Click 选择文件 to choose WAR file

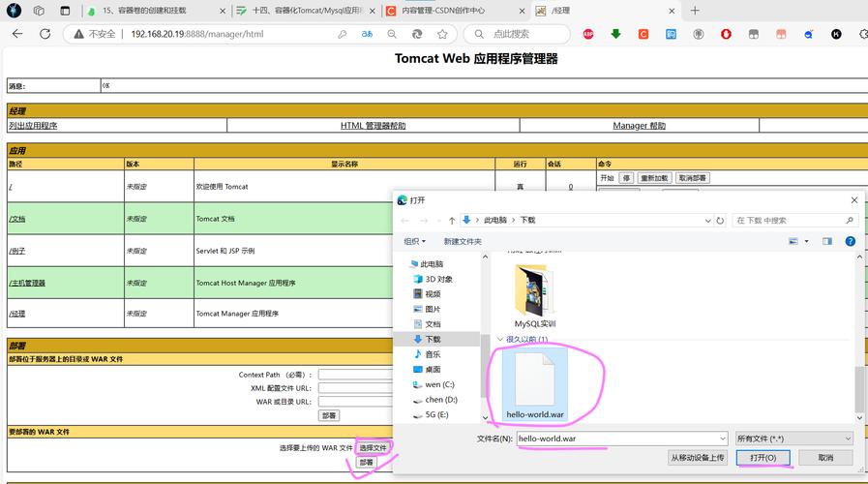point(373,447)
